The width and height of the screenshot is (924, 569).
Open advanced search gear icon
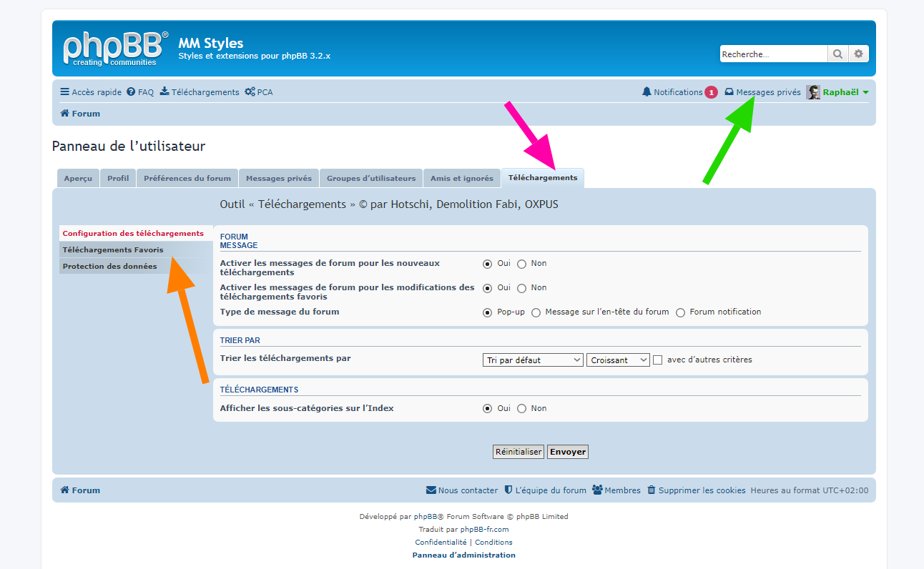[859, 54]
